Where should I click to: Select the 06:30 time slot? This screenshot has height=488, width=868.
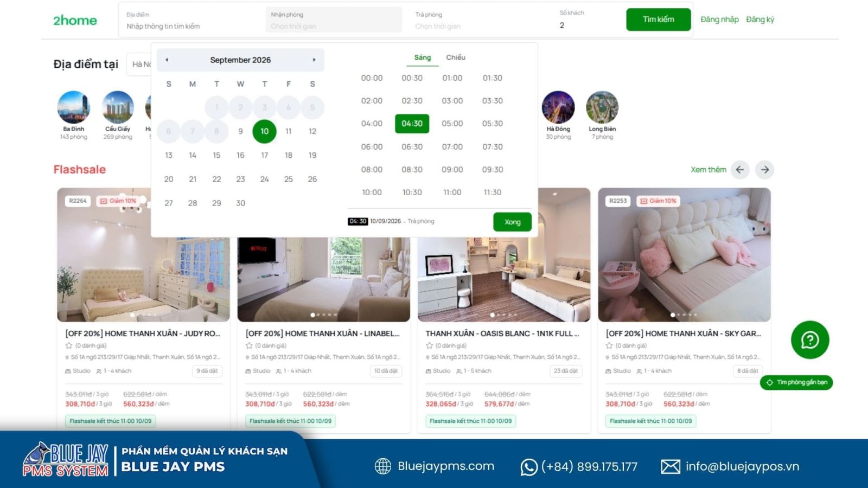[412, 147]
